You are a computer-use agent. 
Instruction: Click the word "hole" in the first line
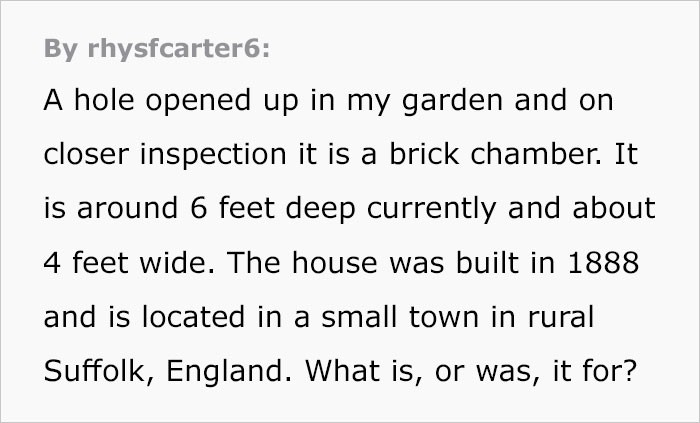(95, 101)
